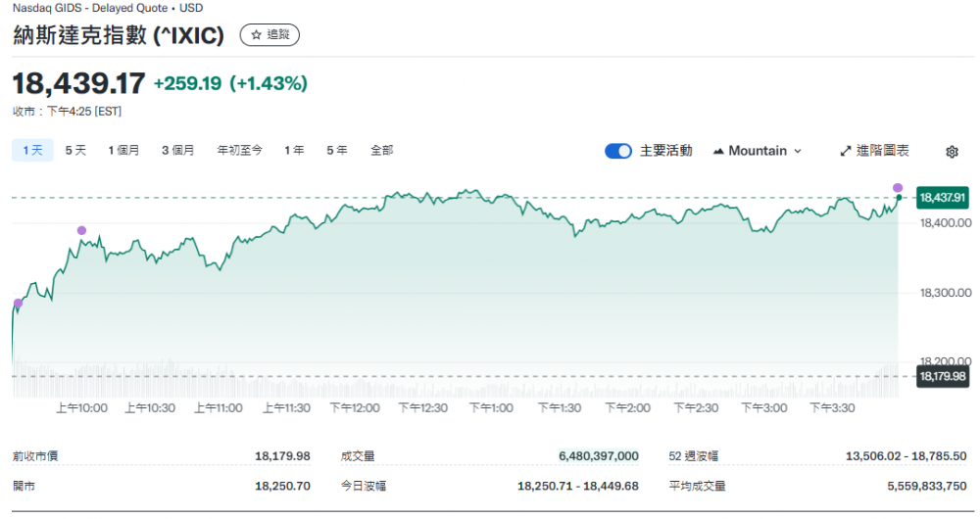The height and width of the screenshot is (519, 980).
Task: Select the 1天 time range tab
Action: click(x=31, y=151)
